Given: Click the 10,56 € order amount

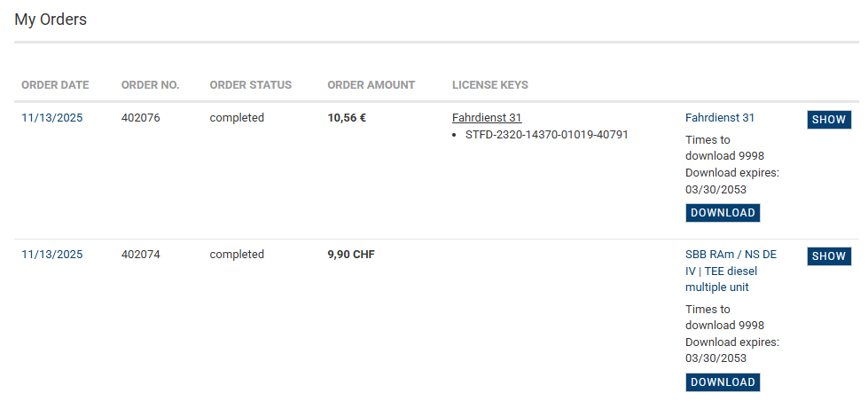Looking at the screenshot, I should (347, 118).
